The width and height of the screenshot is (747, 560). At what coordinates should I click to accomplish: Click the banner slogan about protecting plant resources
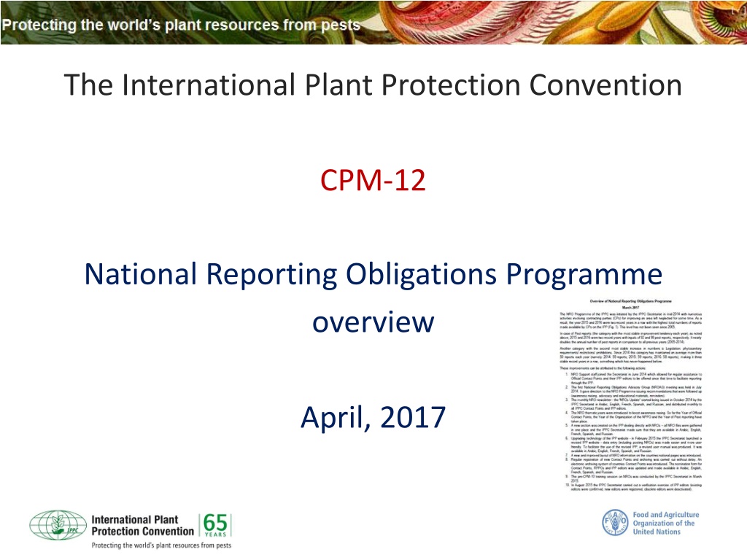181,25
